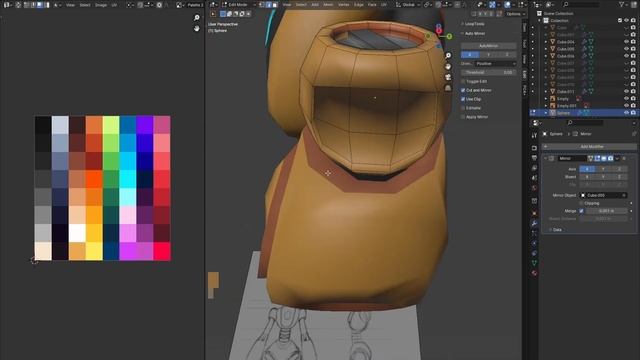Open the Modifiers wrench properties tab

[x=534, y=223]
